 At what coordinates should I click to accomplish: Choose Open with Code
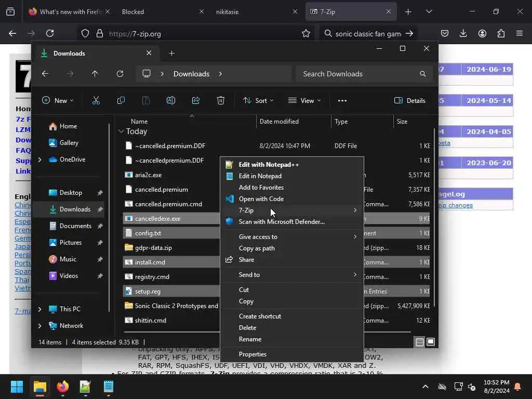[x=292, y=199]
